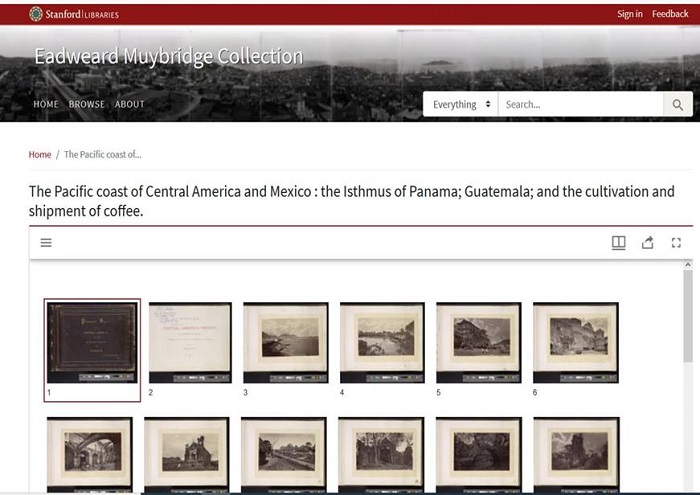
Task: Open thumbnail 6 photograph
Action: (575, 342)
